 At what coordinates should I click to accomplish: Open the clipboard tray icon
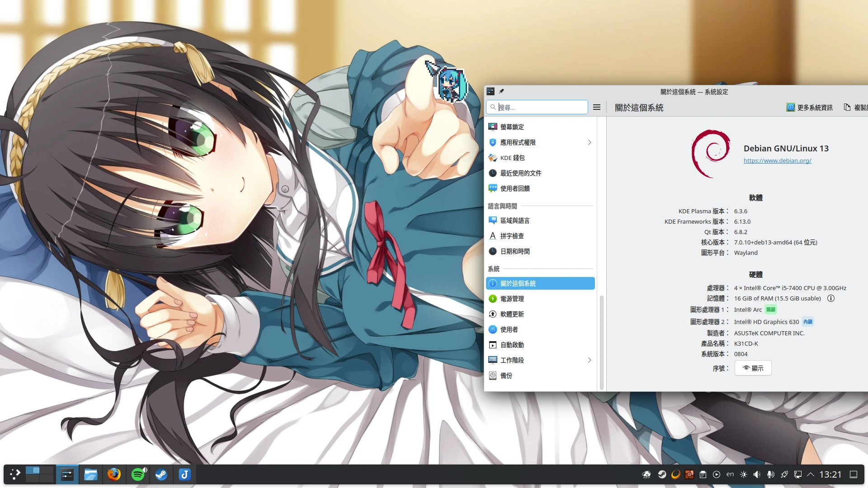coord(703,474)
